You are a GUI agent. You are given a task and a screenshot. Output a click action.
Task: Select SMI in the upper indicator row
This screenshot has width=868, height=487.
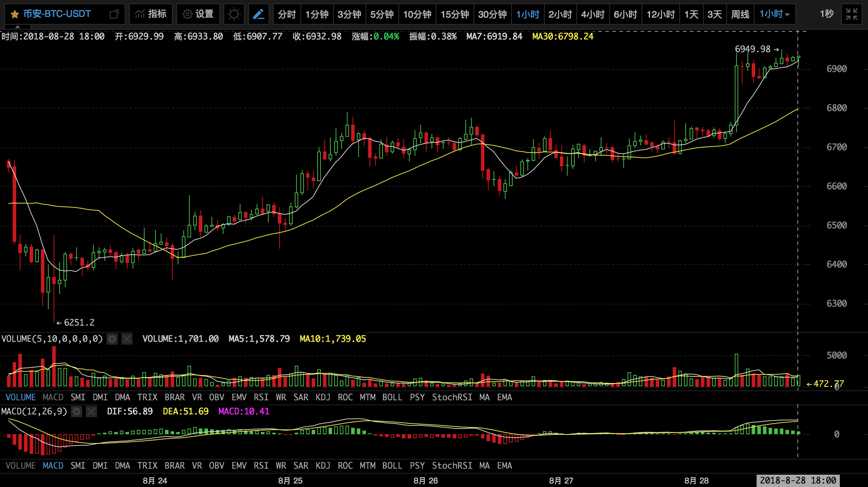click(x=78, y=397)
